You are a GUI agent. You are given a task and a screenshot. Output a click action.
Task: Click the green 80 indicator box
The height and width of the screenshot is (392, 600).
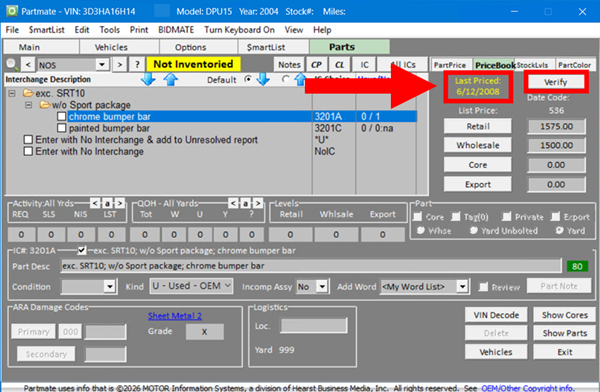click(x=577, y=266)
